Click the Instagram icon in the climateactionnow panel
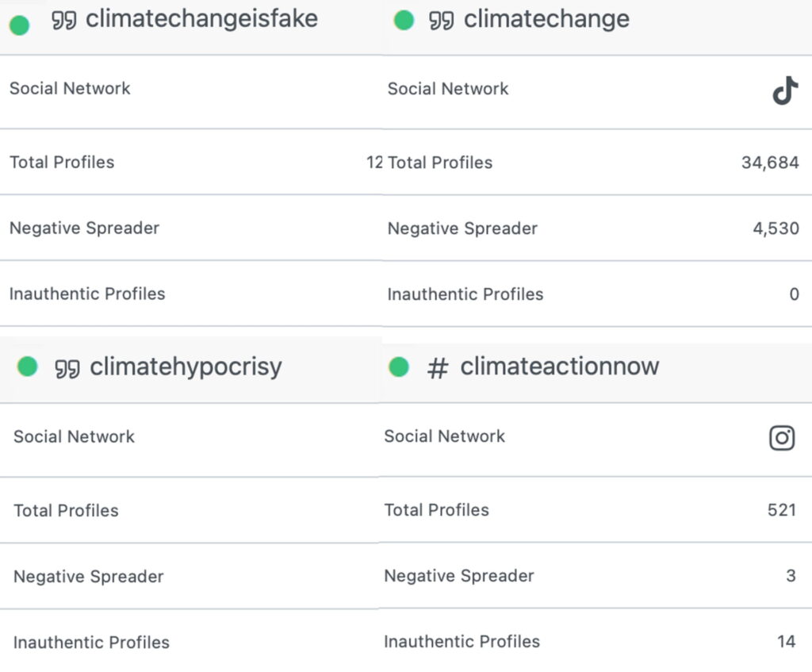The height and width of the screenshot is (672, 812). coord(782,438)
